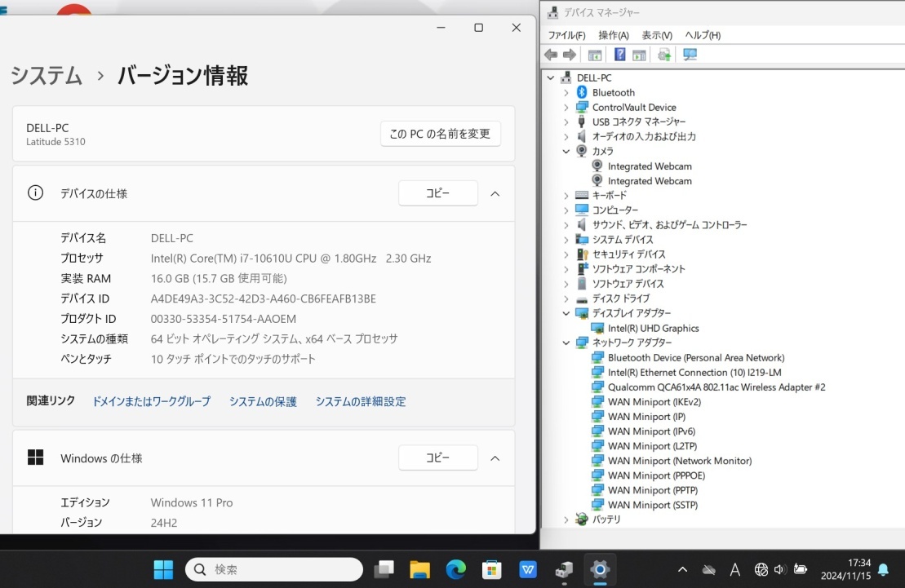
Task: Expand the Bluetooth category
Action: tap(566, 92)
